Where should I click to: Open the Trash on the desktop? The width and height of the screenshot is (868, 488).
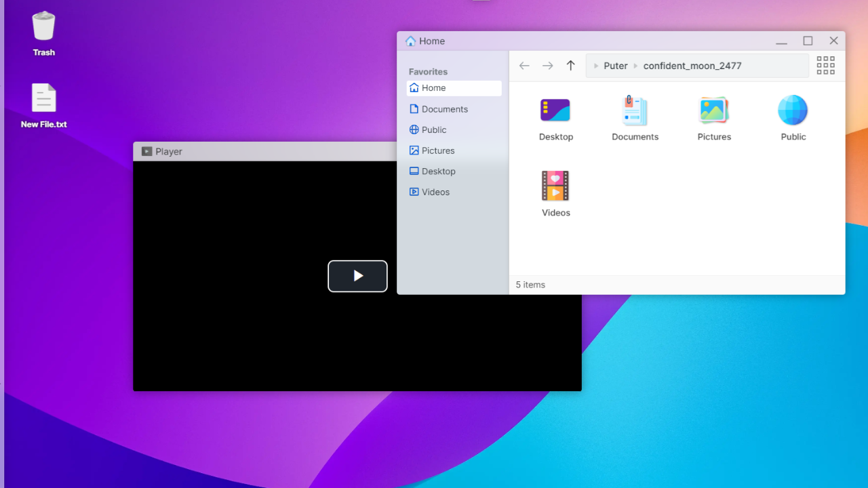pos(44,27)
